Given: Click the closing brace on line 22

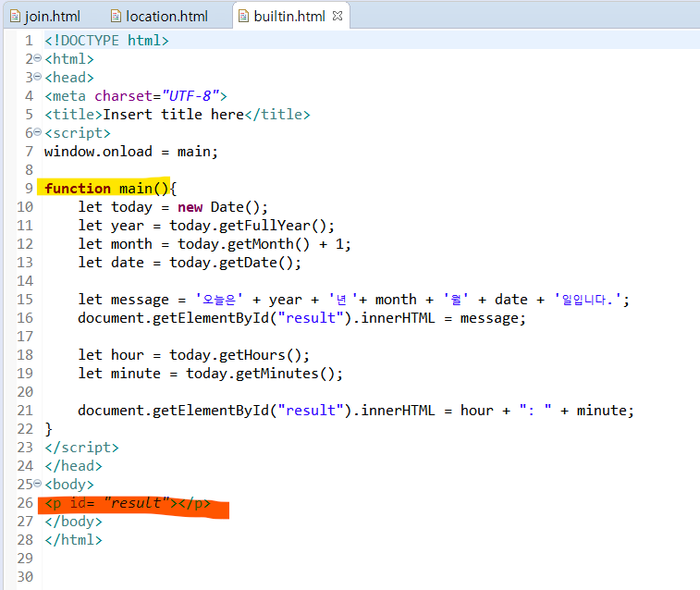Looking at the screenshot, I should pos(49,429).
